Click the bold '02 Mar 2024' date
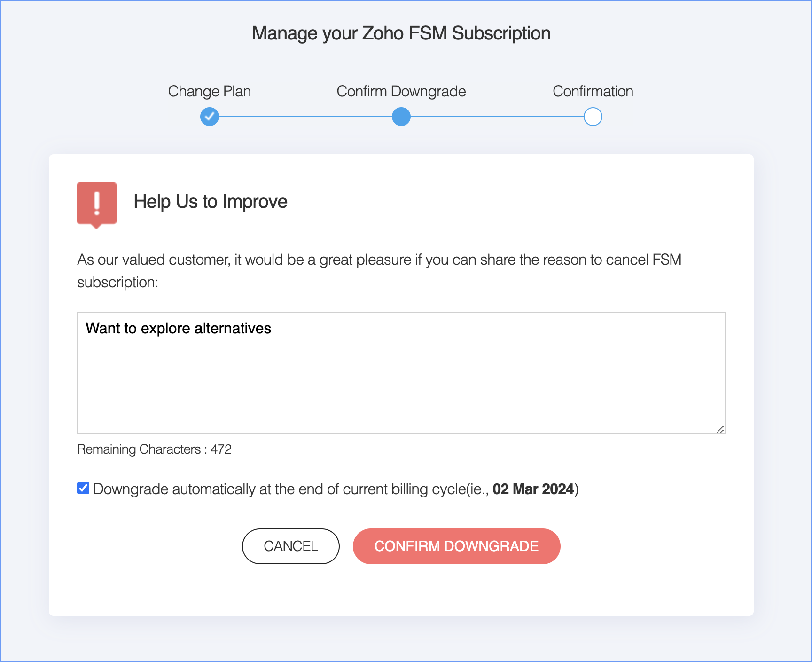Viewport: 812px width, 662px height. tap(533, 489)
